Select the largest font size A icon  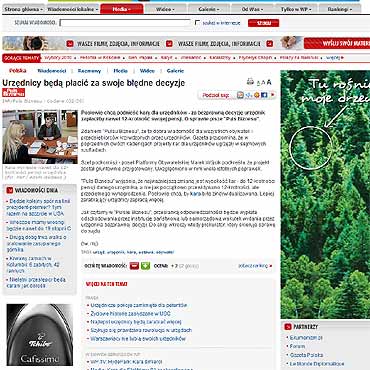[269, 82]
